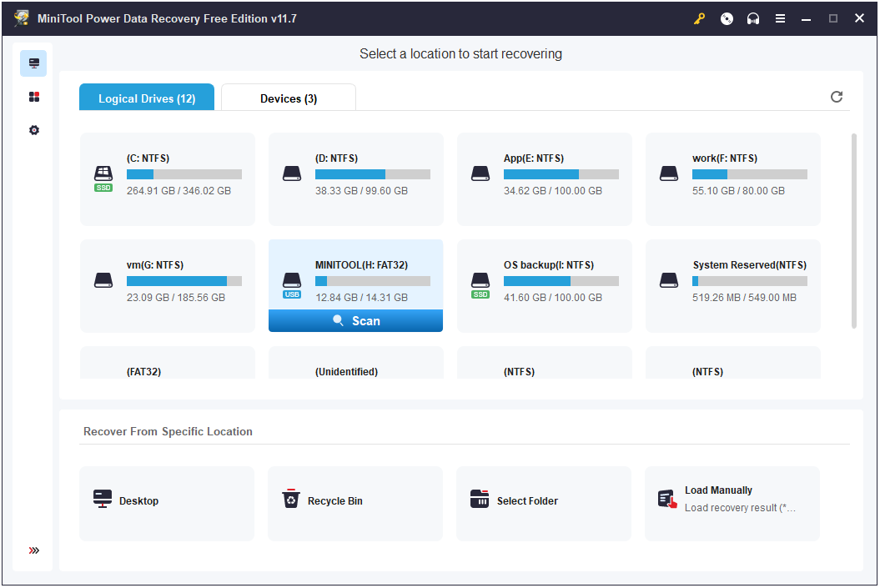Open the settings gear in sidebar
The height and width of the screenshot is (588, 880).
point(34,130)
